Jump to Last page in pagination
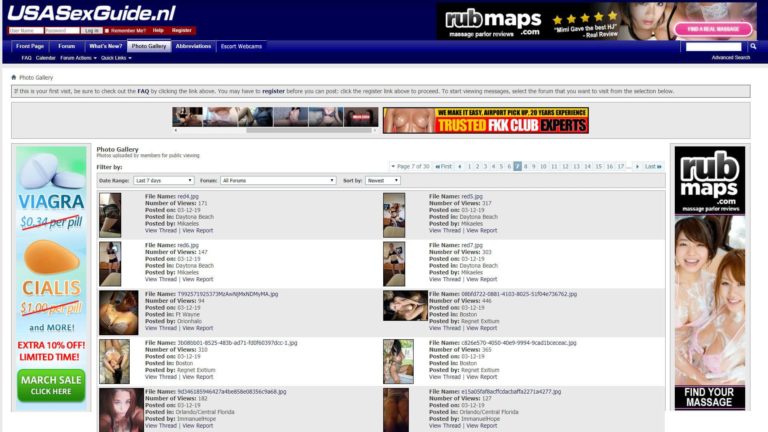This screenshot has width=768, height=432. (653, 167)
